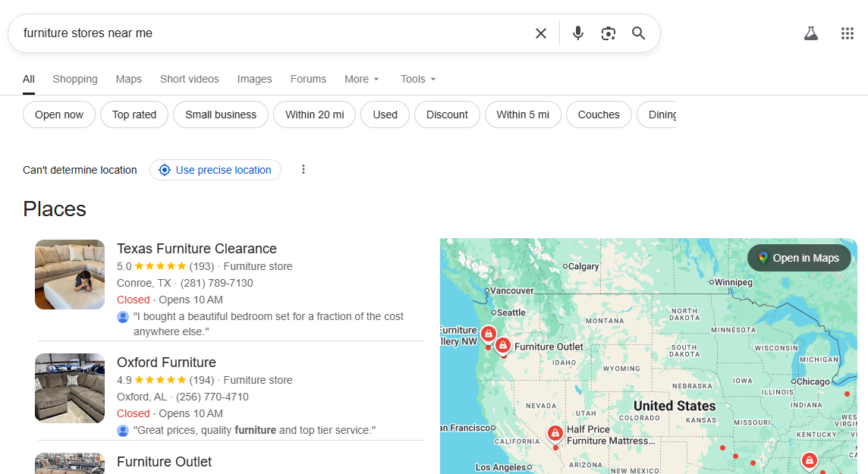The image size is (868, 474).
Task: Open the Google apps grid
Action: click(848, 33)
